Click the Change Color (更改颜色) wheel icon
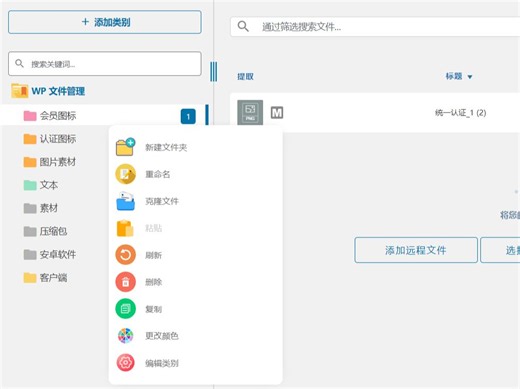This screenshot has width=520, height=389. click(x=125, y=336)
